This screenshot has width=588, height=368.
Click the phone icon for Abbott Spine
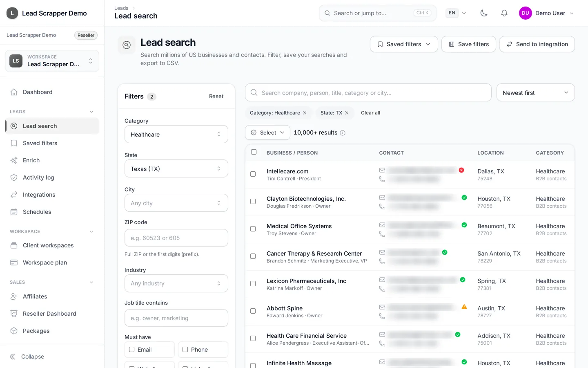[382, 316]
